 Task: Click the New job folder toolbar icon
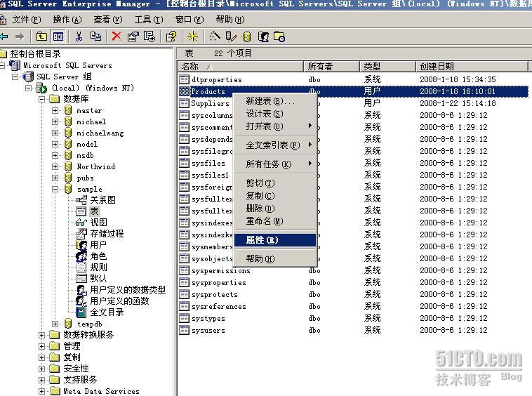pos(279,37)
